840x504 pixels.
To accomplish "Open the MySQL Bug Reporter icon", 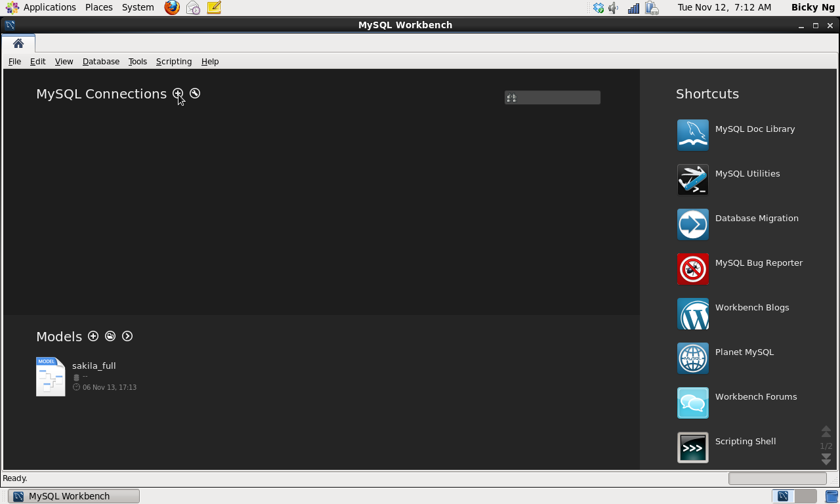I will [x=693, y=269].
